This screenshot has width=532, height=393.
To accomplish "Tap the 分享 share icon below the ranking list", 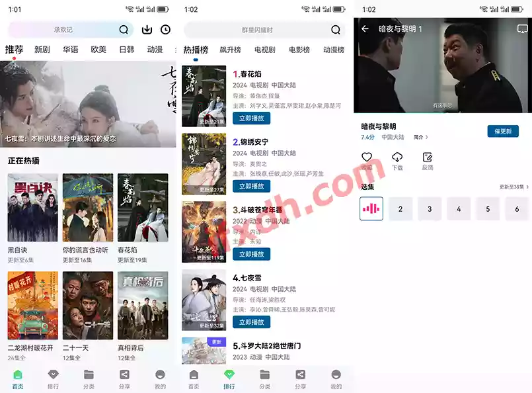I will (300, 374).
